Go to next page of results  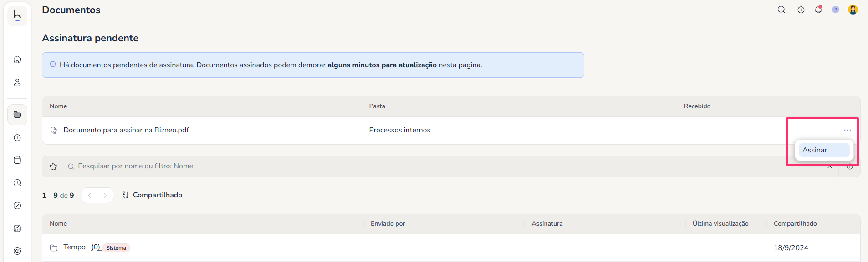point(105,196)
